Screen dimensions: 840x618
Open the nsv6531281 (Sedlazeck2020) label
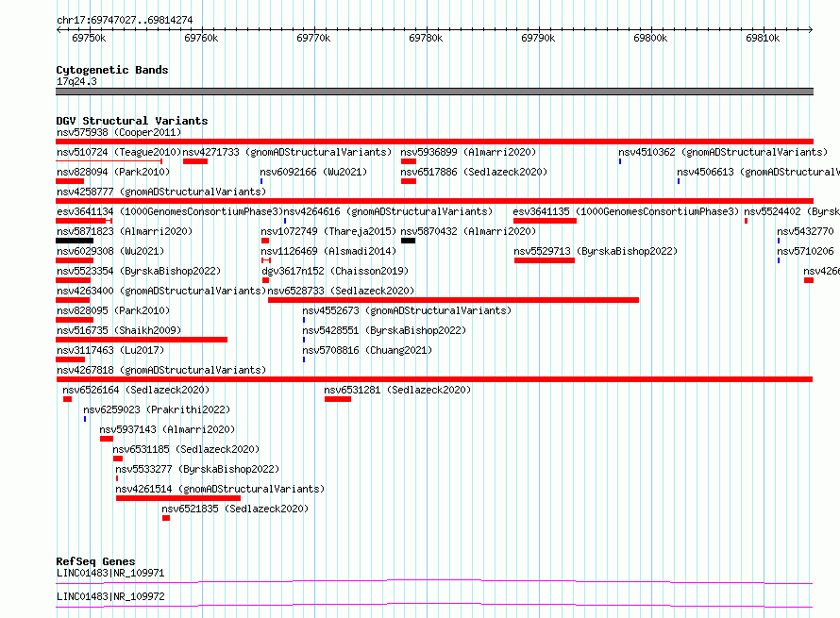397,390
